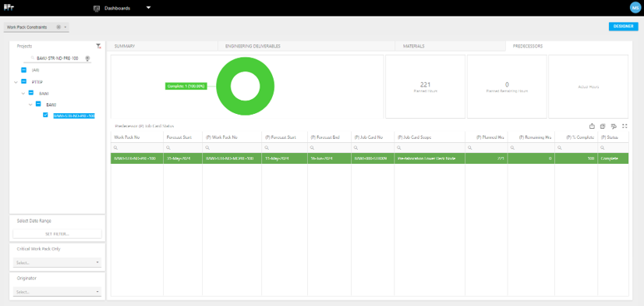Viewport: 644px width, 306px height.
Task: Open the Critical Work Pack Only dropdown
Action: (57, 262)
